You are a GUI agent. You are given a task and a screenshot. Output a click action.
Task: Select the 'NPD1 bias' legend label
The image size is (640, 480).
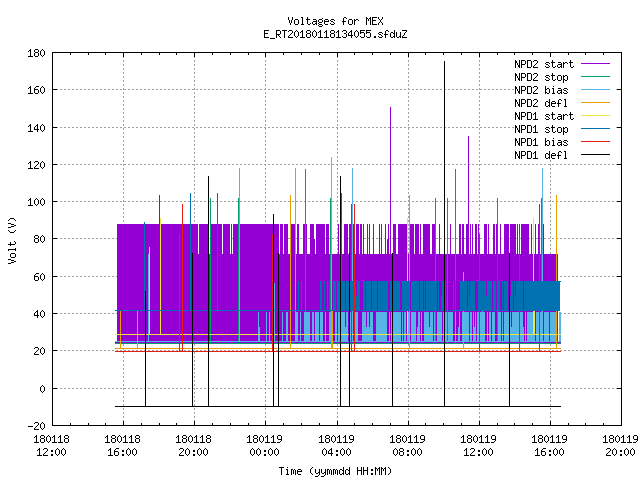point(541,142)
